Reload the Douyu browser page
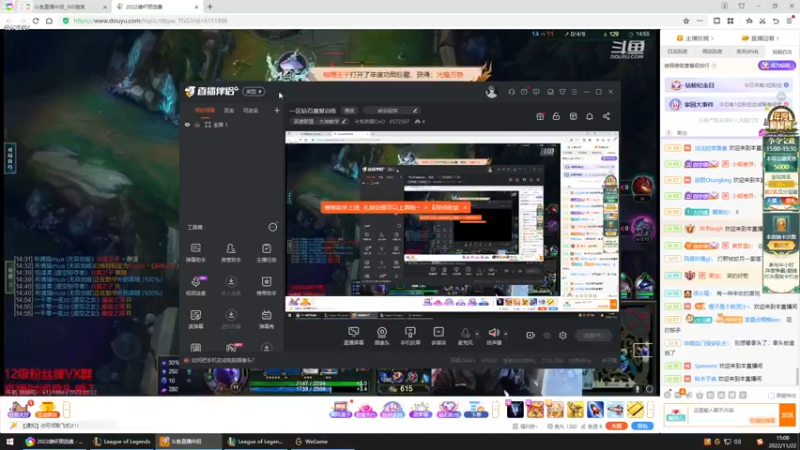The width and height of the screenshot is (800, 450). click(36, 21)
